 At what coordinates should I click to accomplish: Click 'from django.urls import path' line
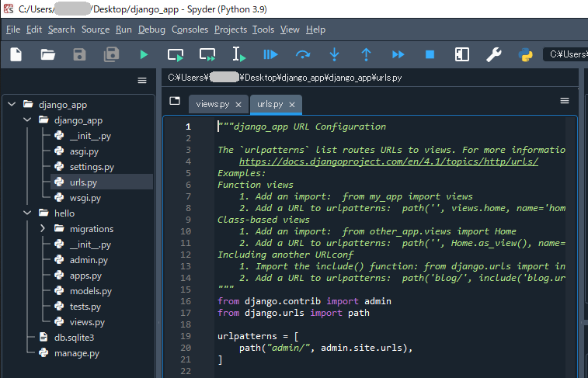click(294, 313)
